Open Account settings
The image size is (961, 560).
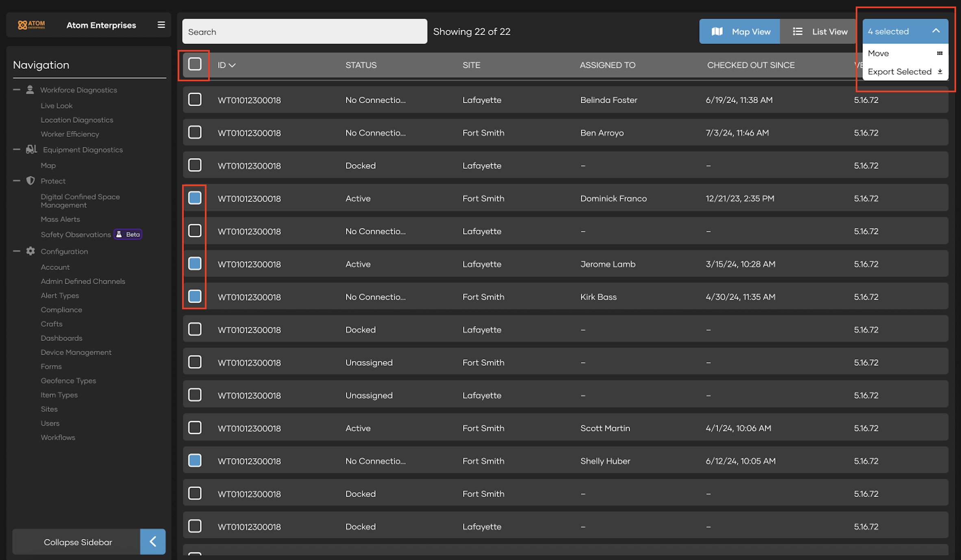click(x=55, y=267)
